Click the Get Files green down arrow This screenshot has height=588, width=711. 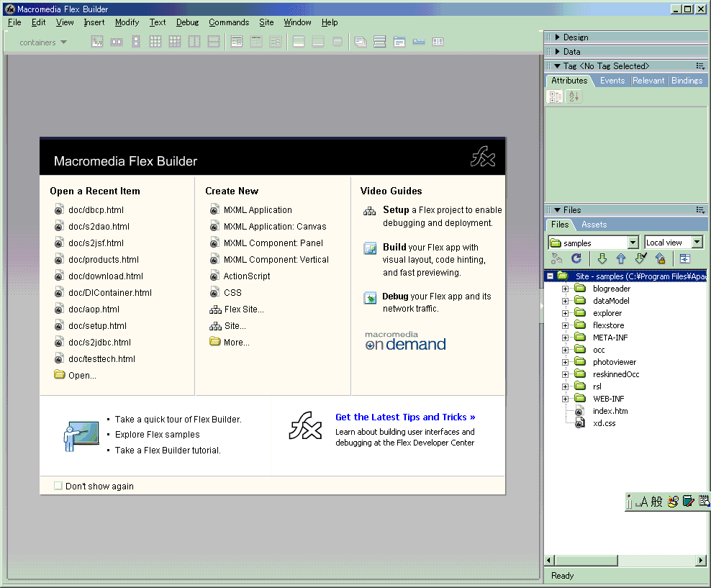click(602, 258)
